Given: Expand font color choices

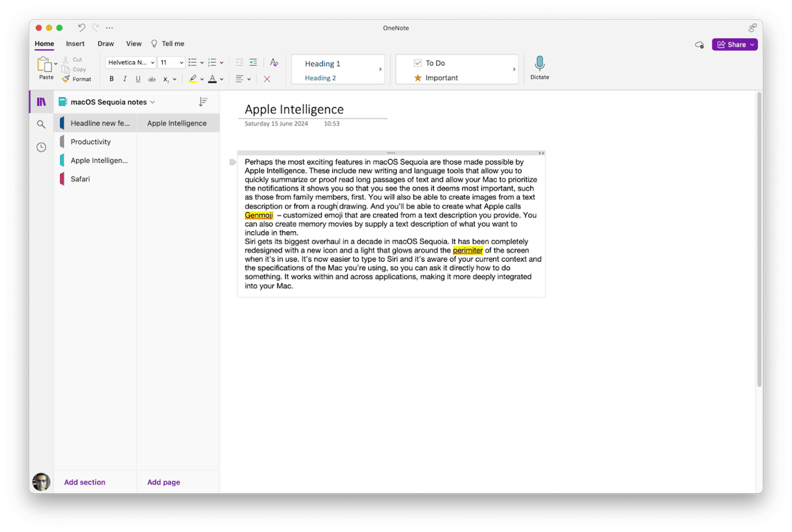Looking at the screenshot, I should [x=221, y=79].
